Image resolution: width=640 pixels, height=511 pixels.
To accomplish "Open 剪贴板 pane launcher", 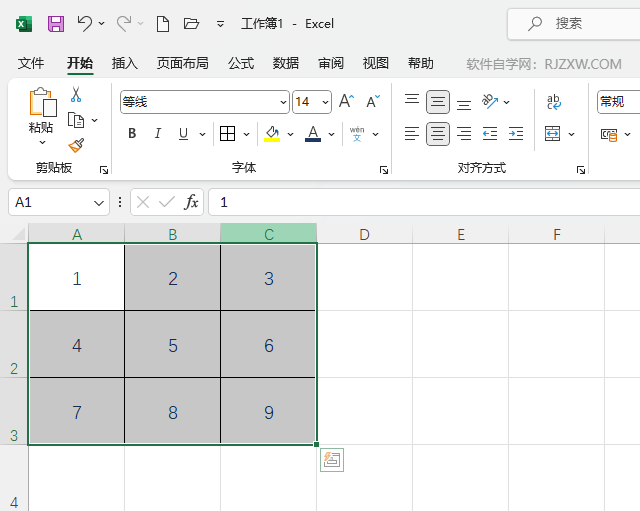I will pos(104,170).
